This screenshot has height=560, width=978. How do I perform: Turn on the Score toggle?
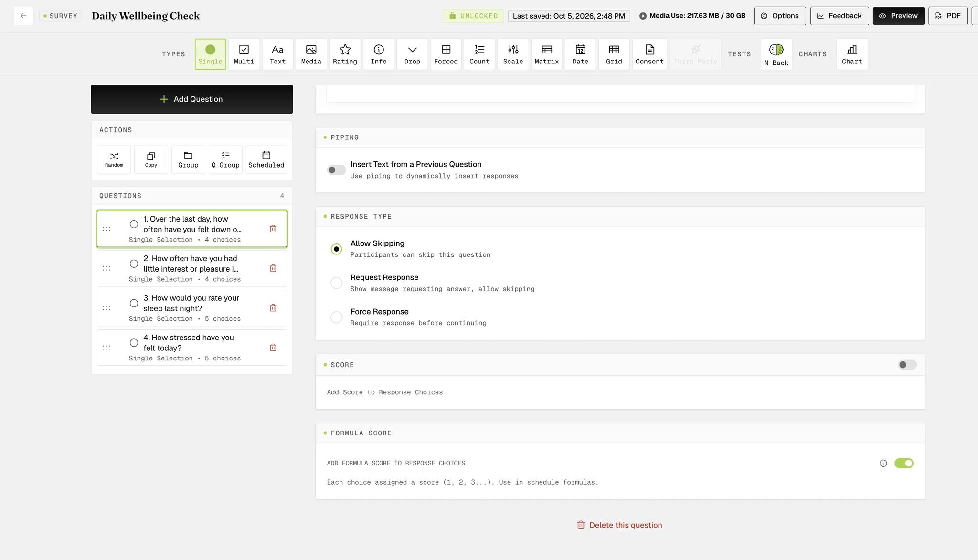[907, 365]
